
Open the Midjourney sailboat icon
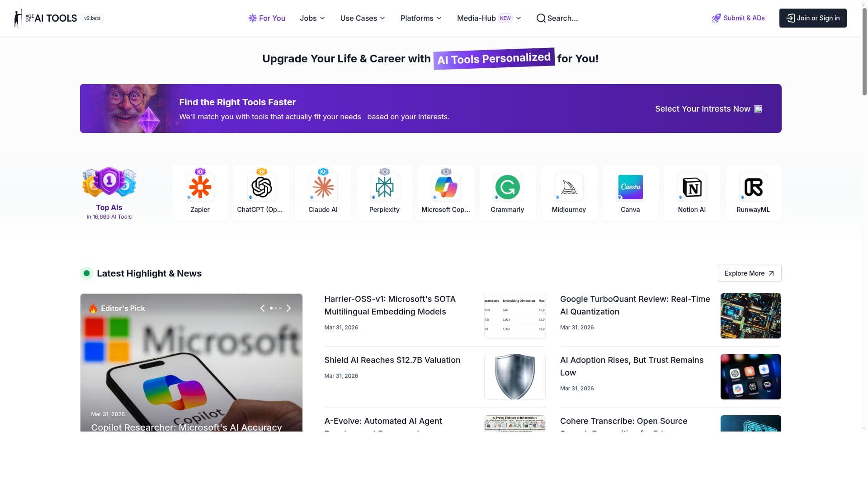tap(569, 187)
